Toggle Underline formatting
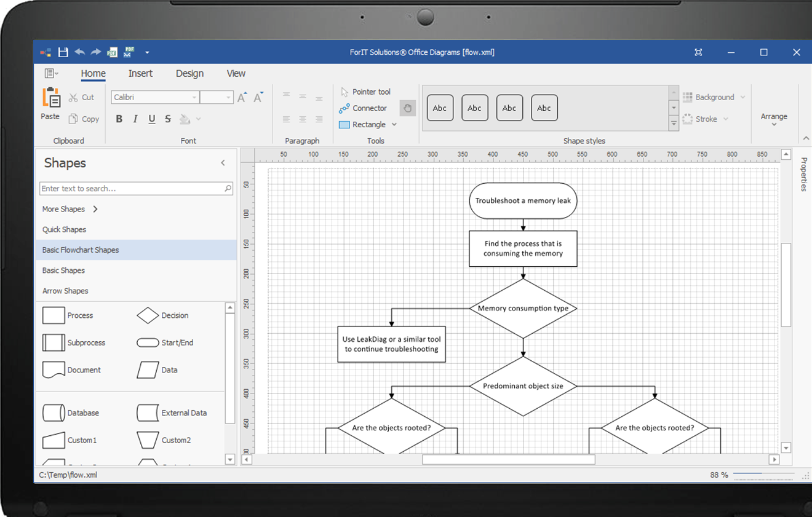Viewport: 812px width, 517px height. [x=152, y=119]
